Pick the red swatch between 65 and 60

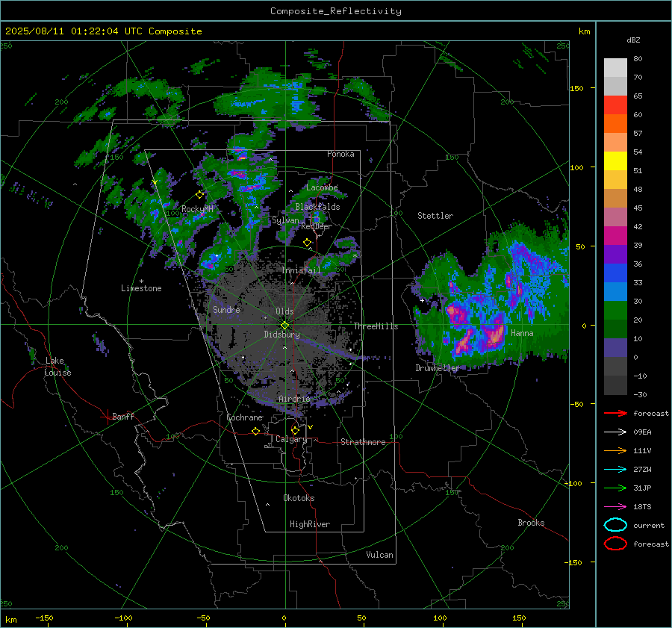[615, 105]
